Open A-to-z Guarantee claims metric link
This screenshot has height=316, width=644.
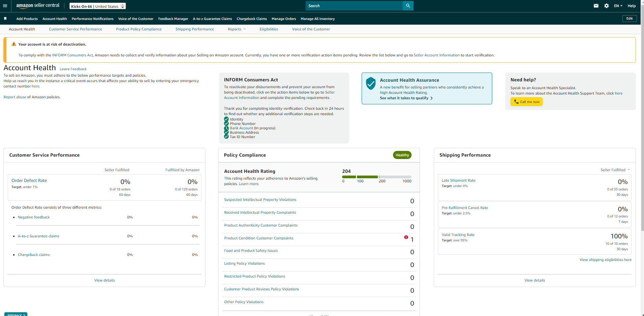coord(38,236)
